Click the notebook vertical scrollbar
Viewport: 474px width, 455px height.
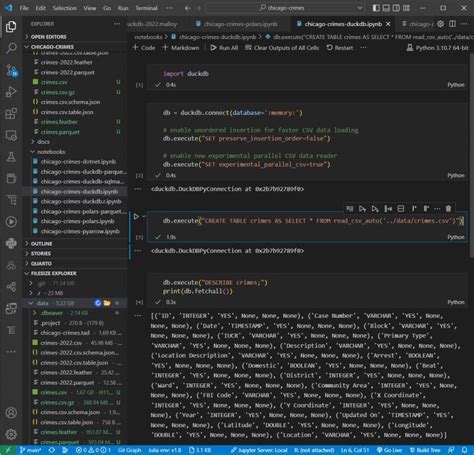coord(471,157)
